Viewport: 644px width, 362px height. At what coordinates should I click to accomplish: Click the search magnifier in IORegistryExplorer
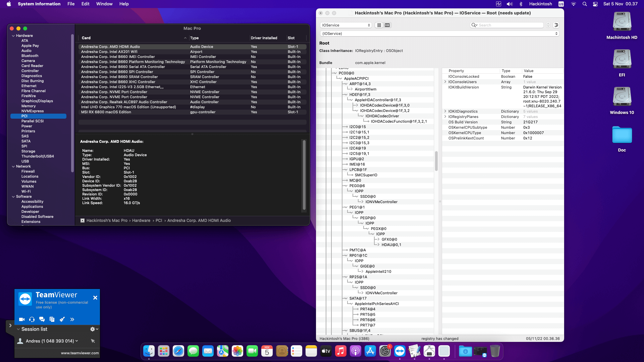474,25
